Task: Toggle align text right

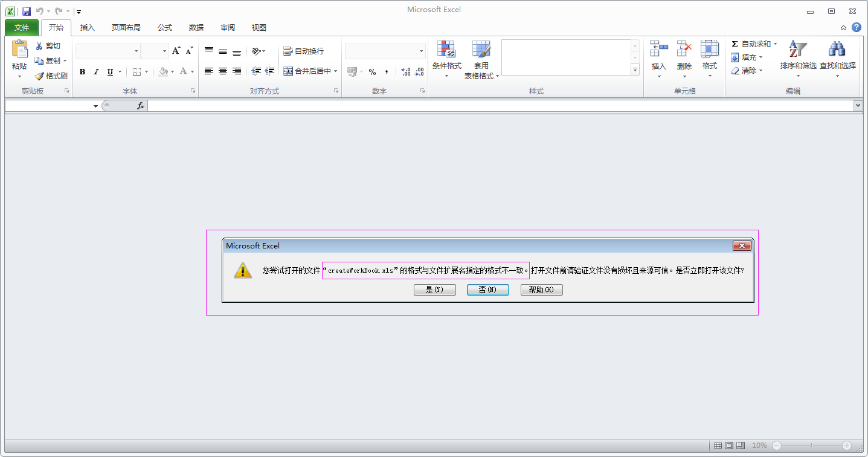Action: [237, 71]
